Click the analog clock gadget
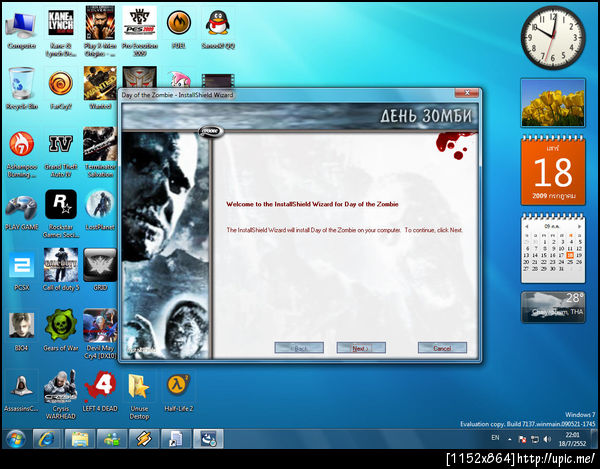The height and width of the screenshot is (469, 600). pos(553,37)
